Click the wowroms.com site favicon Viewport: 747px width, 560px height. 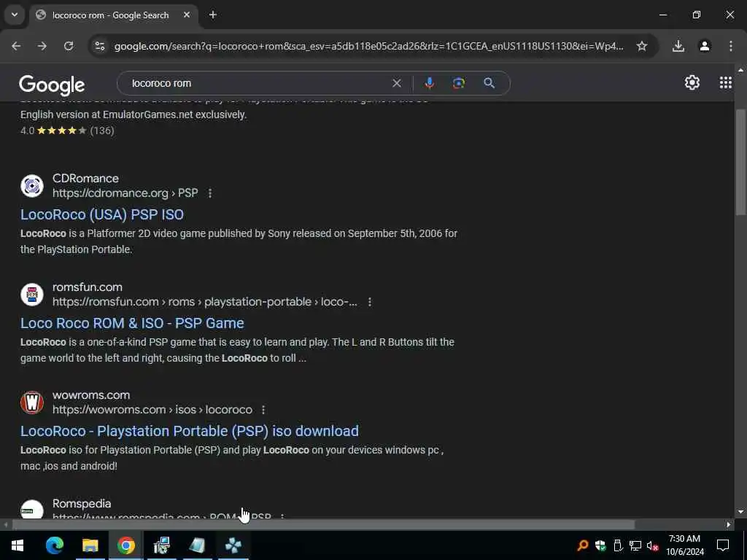pyautogui.click(x=32, y=402)
